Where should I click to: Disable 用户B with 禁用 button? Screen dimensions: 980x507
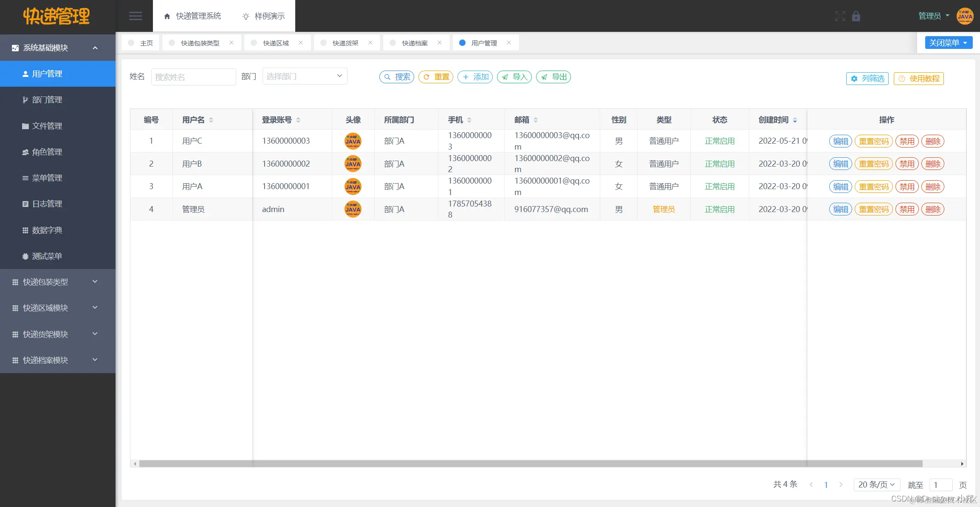[x=907, y=164]
